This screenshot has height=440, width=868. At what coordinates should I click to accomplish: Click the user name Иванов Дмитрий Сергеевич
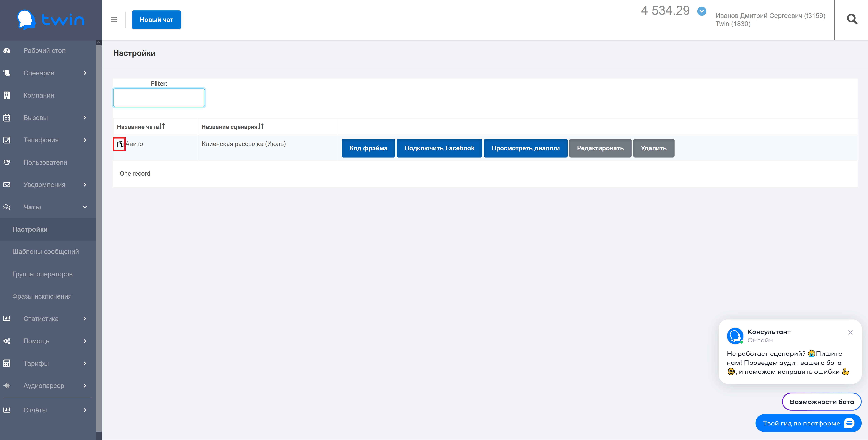pos(770,16)
